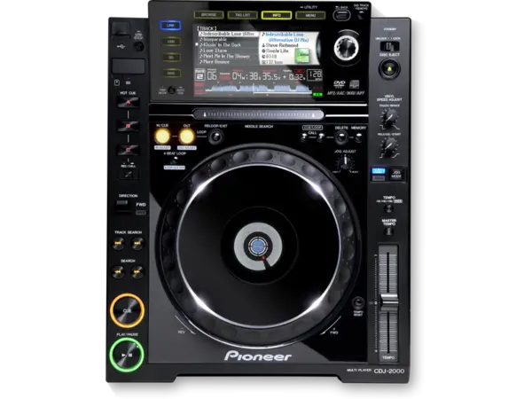532x399 pixels.
Task: Trigger Hot Cue C pad
Action: pos(128,150)
